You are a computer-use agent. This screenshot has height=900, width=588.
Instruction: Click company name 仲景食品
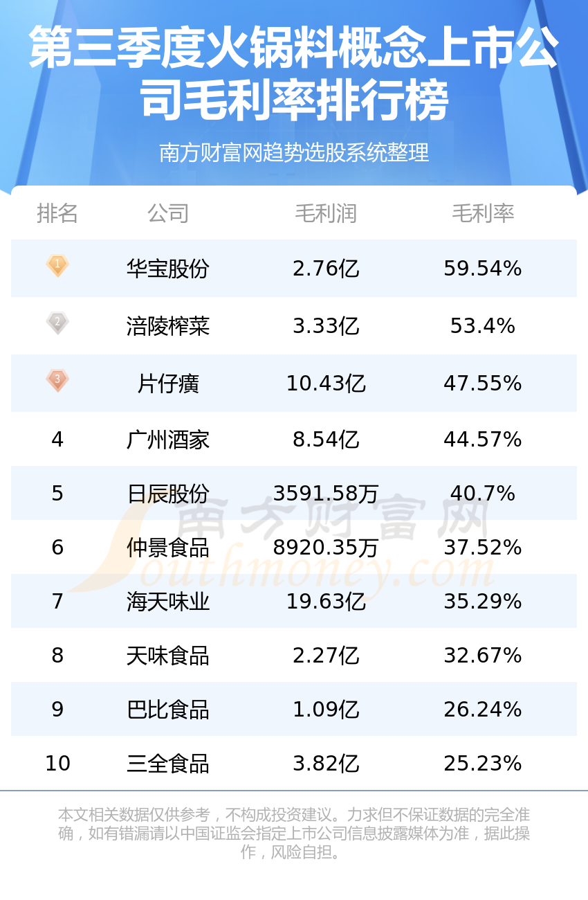168,548
